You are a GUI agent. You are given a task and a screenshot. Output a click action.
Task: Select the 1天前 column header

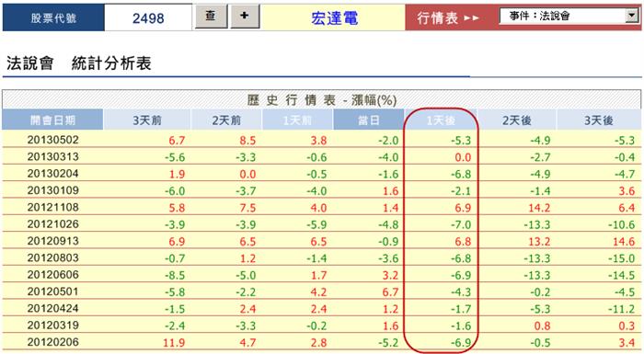297,120
